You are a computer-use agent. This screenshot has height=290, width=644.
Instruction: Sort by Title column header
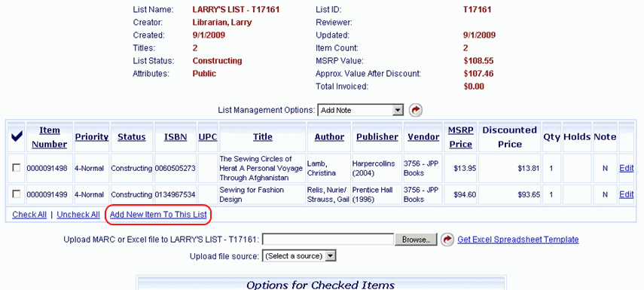(x=262, y=137)
